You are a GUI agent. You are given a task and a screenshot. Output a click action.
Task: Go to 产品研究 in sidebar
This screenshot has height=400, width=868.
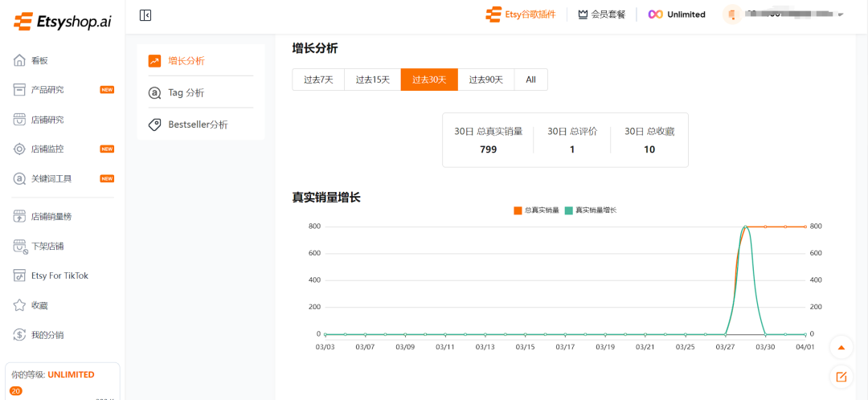[x=47, y=90]
